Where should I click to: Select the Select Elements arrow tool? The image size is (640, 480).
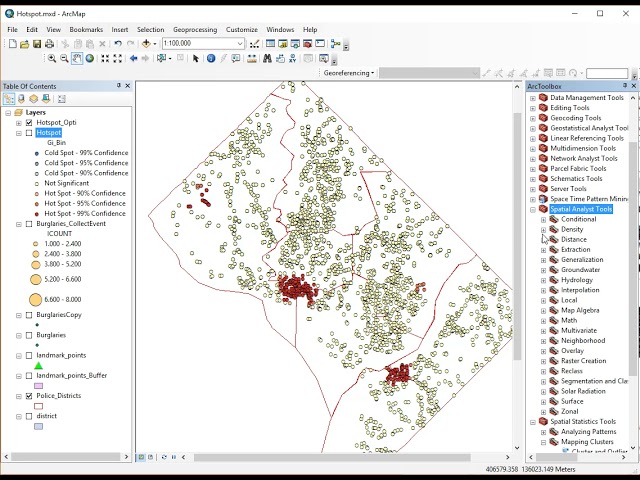[x=196, y=58]
